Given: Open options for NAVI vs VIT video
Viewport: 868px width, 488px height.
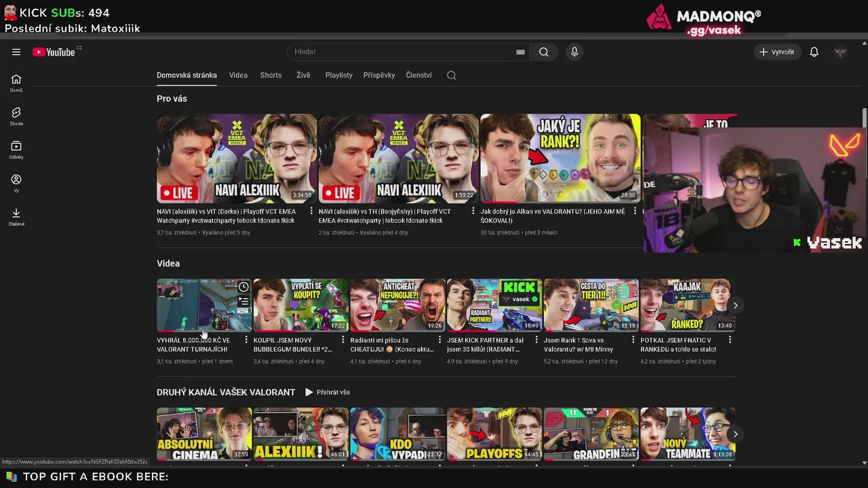Looking at the screenshot, I should (311, 211).
